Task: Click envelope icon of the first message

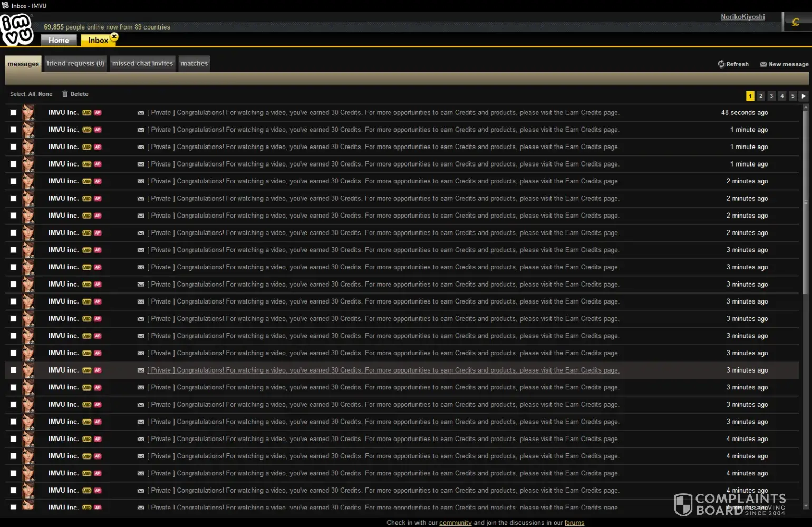Action: [141, 113]
